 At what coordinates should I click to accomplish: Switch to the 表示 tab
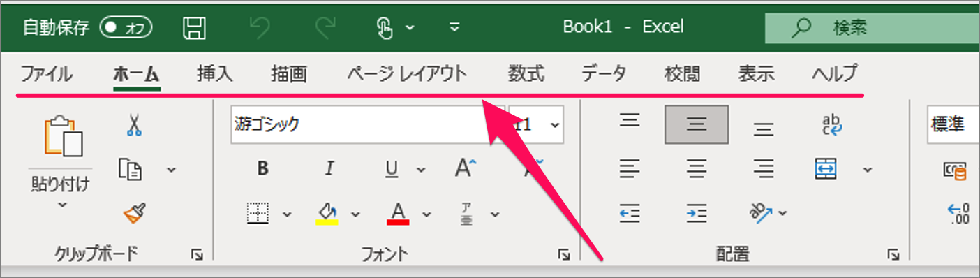click(757, 73)
